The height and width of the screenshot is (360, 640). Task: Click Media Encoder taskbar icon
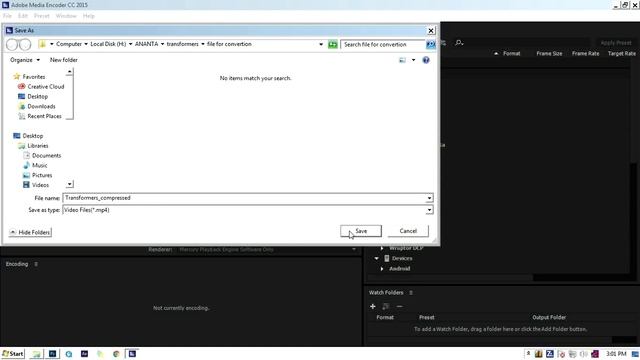click(132, 354)
